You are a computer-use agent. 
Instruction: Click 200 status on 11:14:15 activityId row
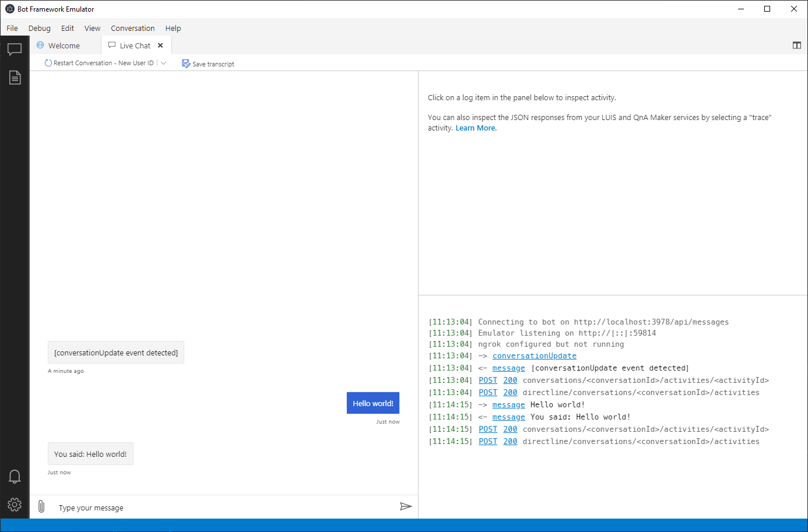(510, 429)
